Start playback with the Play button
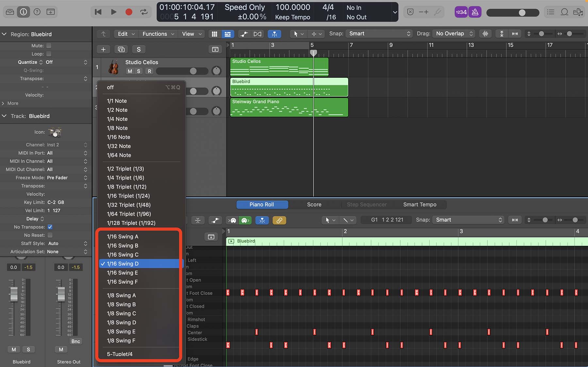Image resolution: width=588 pixels, height=367 pixels. click(x=113, y=12)
